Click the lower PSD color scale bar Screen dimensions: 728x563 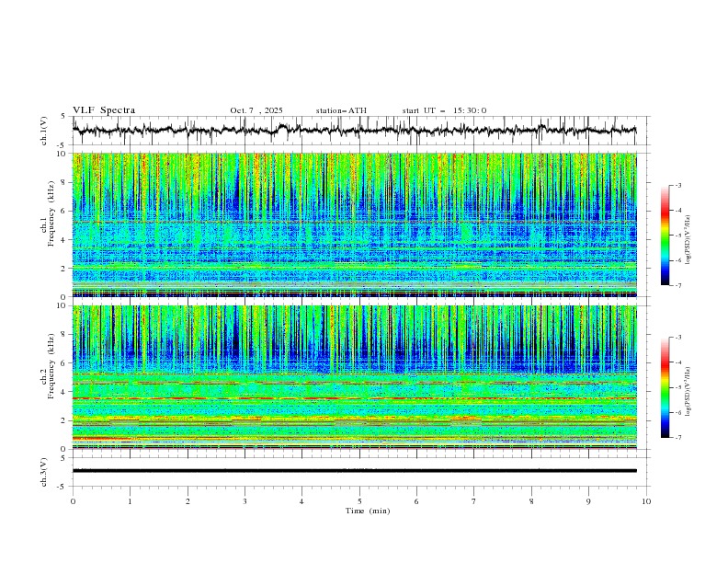[x=665, y=387]
